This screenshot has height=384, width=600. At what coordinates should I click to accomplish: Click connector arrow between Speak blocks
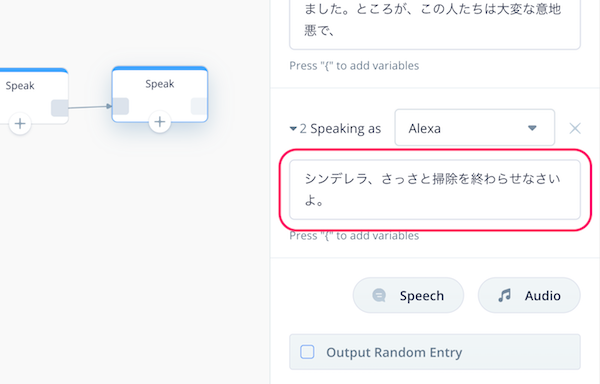[x=90, y=107]
